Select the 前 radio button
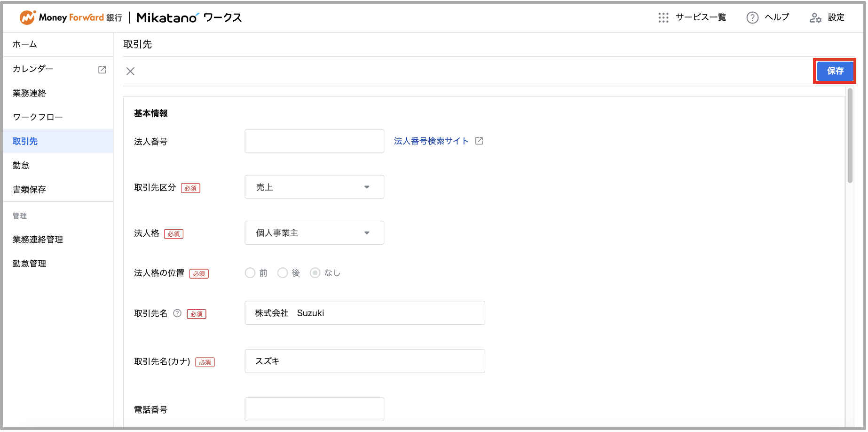This screenshot has height=432, width=868. tap(250, 273)
